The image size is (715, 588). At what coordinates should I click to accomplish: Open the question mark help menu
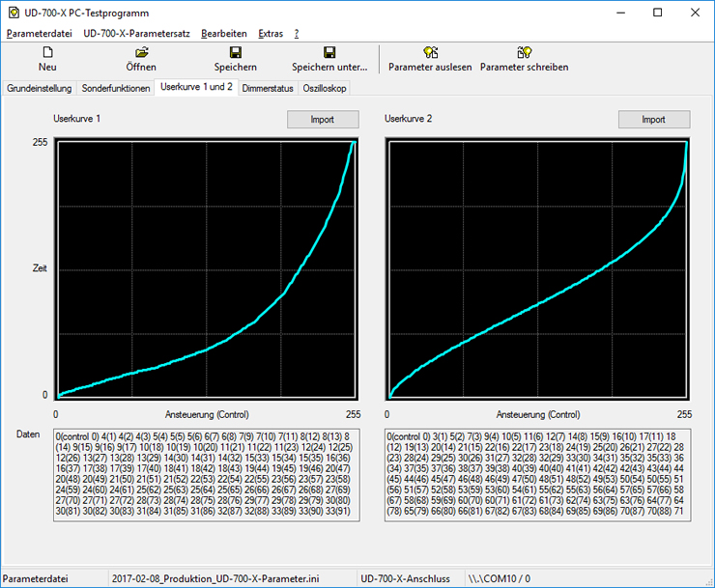point(297,33)
